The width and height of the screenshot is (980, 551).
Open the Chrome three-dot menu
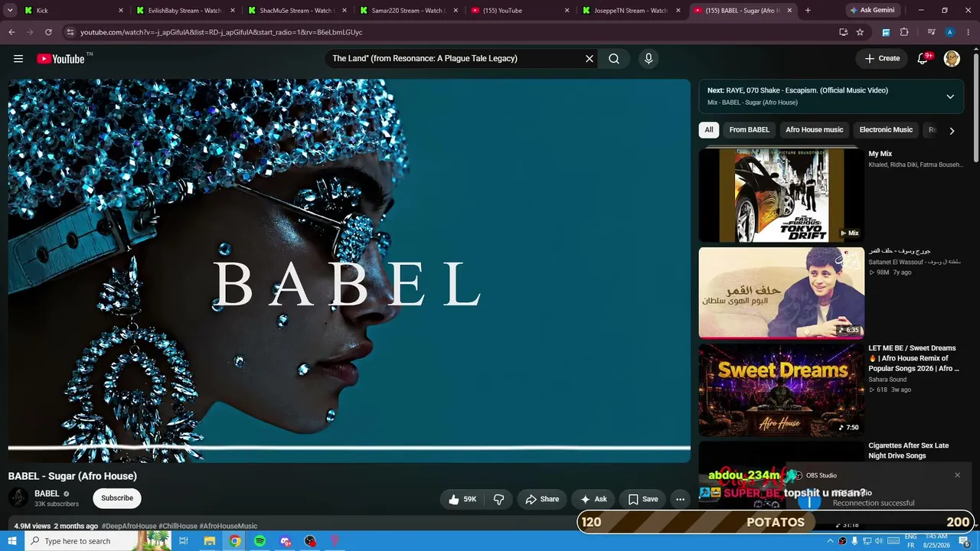[969, 32]
